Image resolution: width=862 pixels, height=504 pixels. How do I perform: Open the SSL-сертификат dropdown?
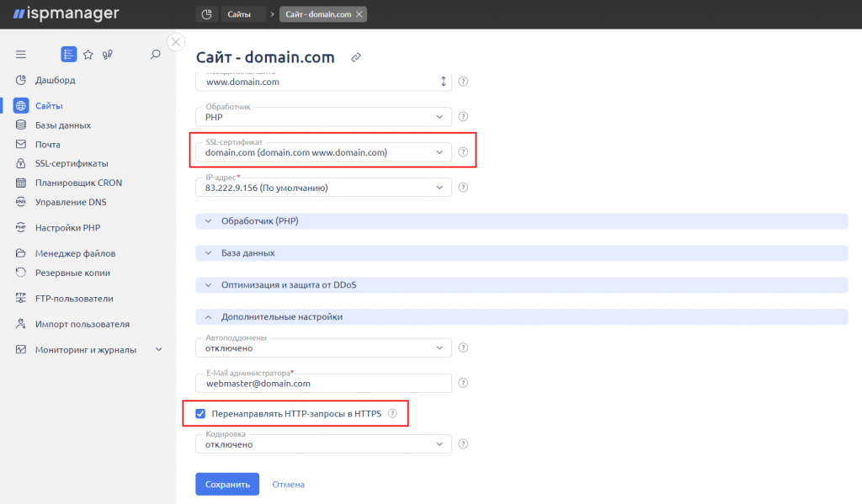coord(323,152)
